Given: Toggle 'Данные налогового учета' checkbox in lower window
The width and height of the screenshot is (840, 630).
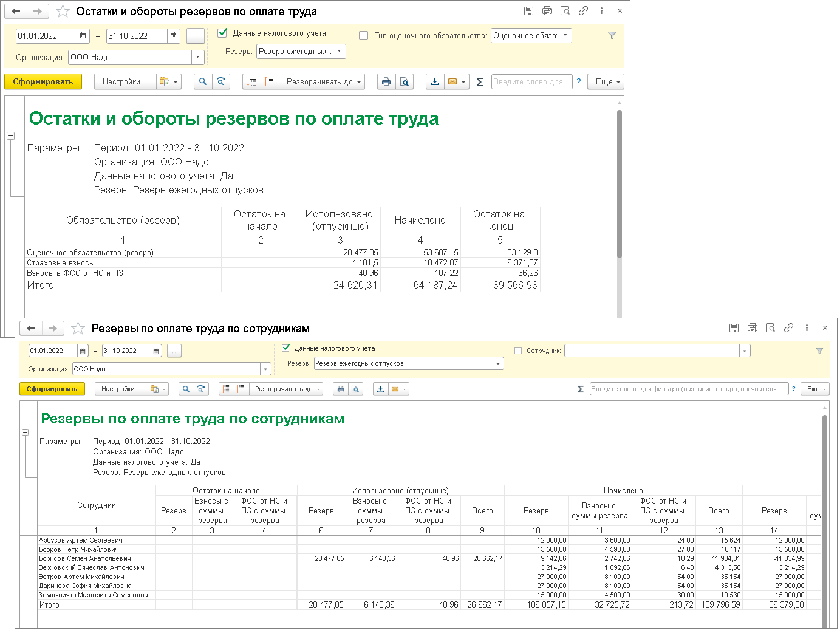Looking at the screenshot, I should tap(286, 348).
